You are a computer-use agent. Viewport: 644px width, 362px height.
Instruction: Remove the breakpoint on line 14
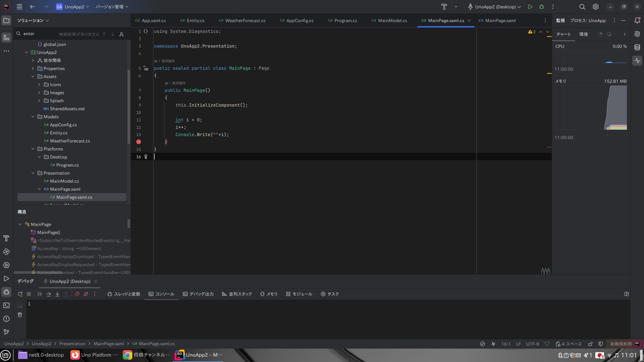click(139, 142)
